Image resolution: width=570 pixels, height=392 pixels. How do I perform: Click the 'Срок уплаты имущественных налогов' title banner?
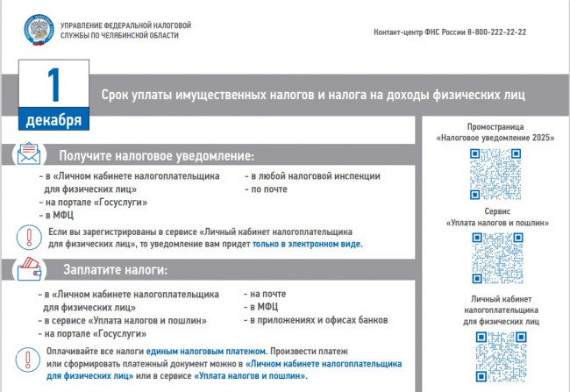pyautogui.click(x=313, y=95)
